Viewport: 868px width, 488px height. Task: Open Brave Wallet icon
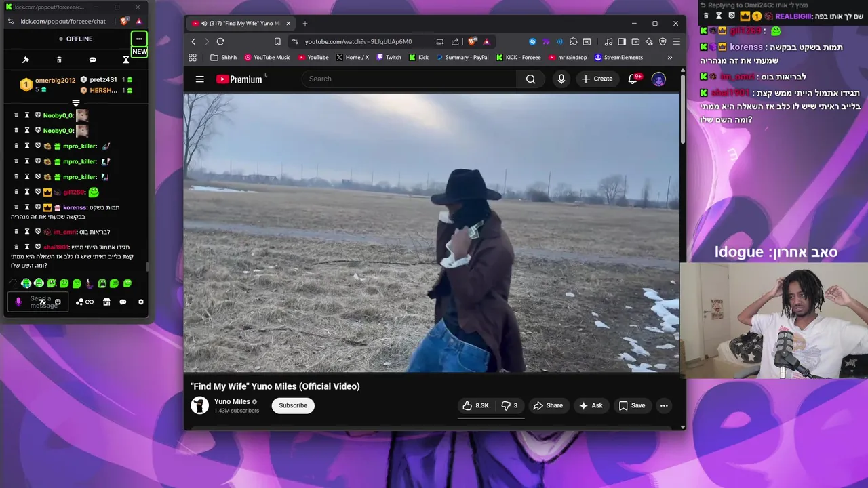635,41
